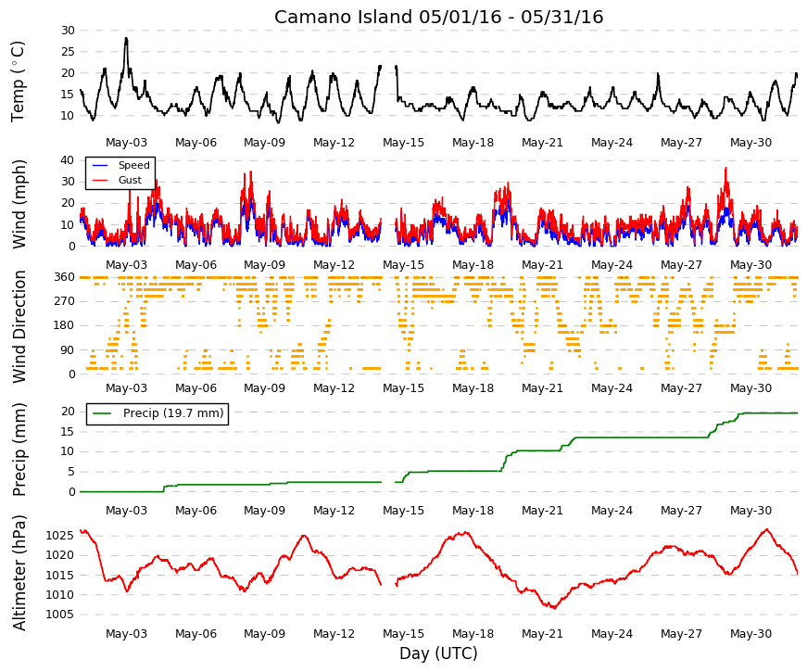Screen dimensions: 807x672
Task: Select the Speed legend label
Action: click(x=133, y=165)
